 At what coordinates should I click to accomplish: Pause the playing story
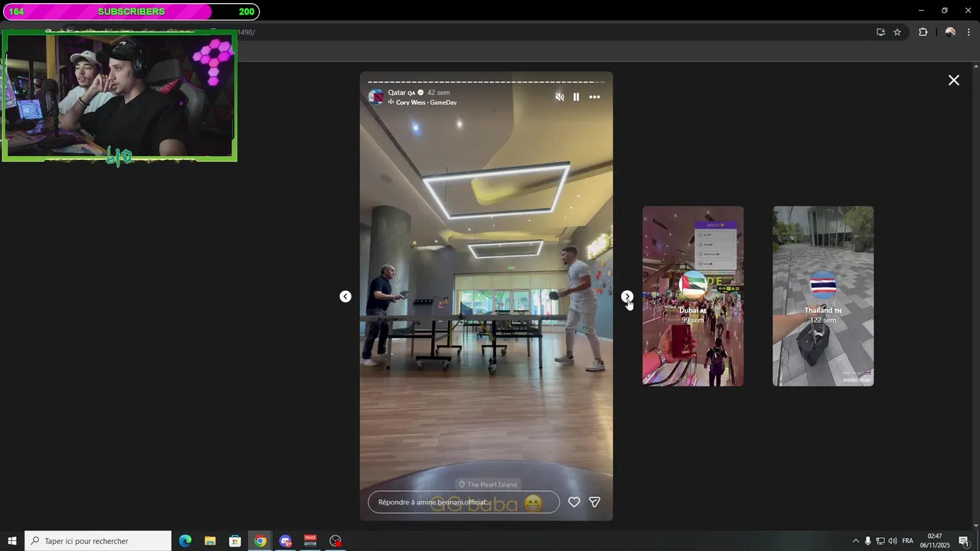(x=577, y=97)
